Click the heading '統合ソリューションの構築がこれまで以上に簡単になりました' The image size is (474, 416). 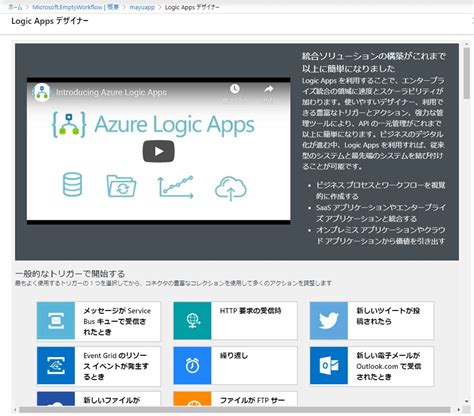[374, 62]
